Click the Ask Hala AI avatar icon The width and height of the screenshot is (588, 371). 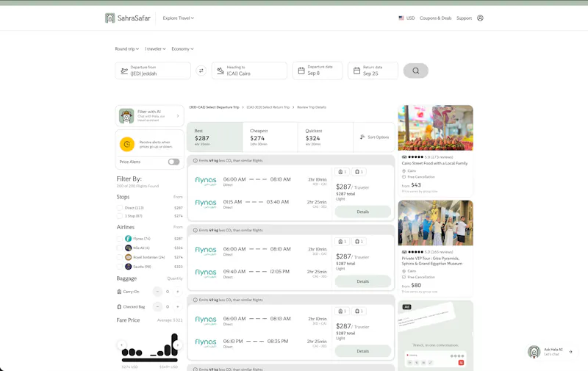(534, 352)
